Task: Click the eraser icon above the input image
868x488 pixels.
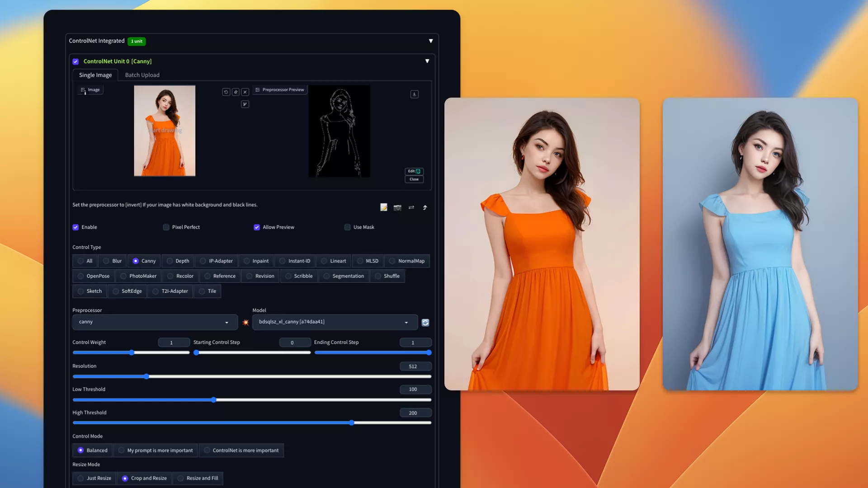Action: click(x=236, y=92)
